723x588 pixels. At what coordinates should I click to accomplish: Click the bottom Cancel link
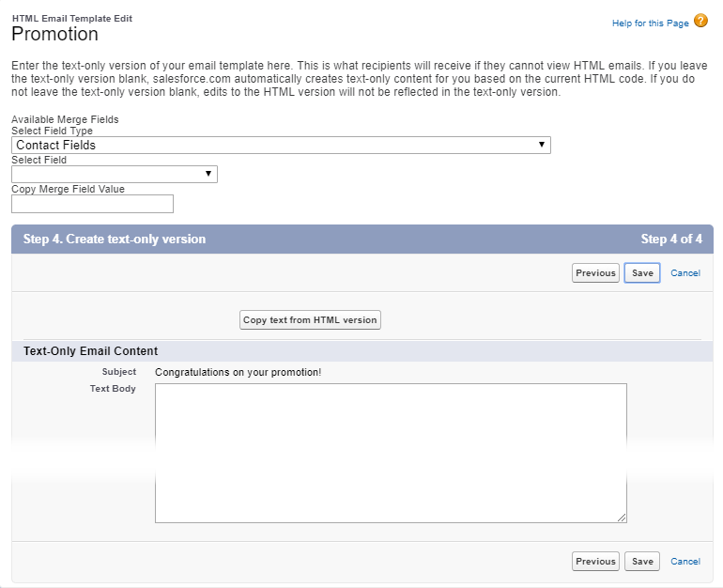click(x=685, y=562)
